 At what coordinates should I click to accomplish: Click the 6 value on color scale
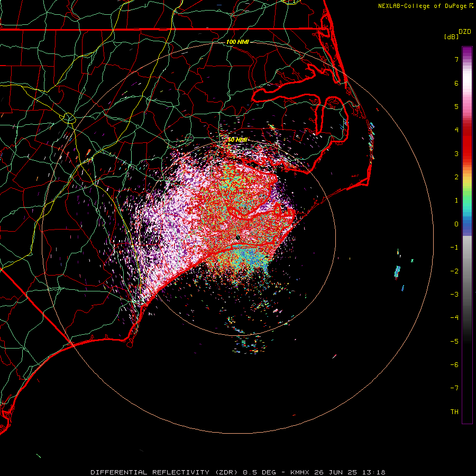pos(456,83)
